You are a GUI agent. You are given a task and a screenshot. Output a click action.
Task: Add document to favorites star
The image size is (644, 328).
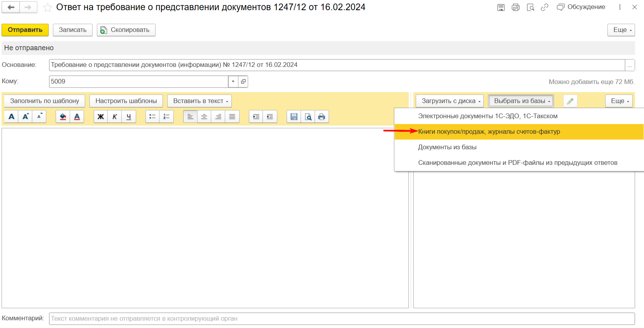[47, 7]
